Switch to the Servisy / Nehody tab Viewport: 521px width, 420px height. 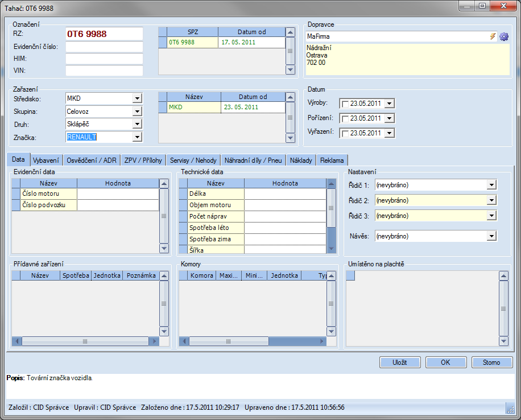pos(193,160)
